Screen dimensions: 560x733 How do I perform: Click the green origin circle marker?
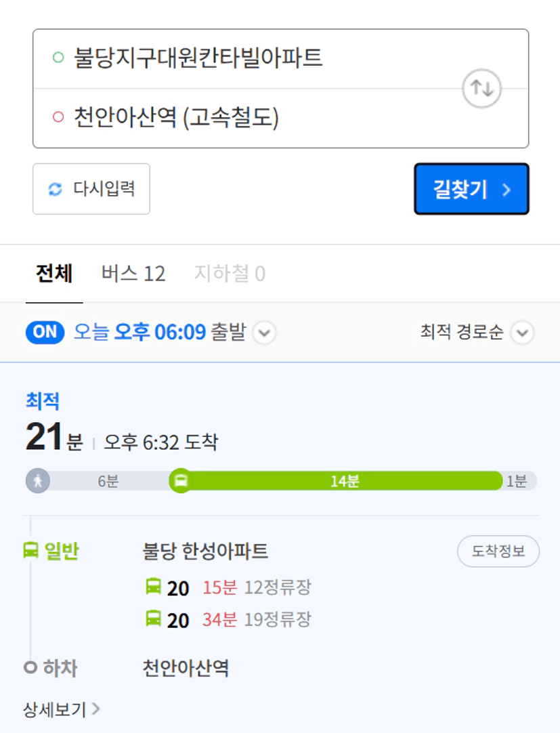[58, 58]
